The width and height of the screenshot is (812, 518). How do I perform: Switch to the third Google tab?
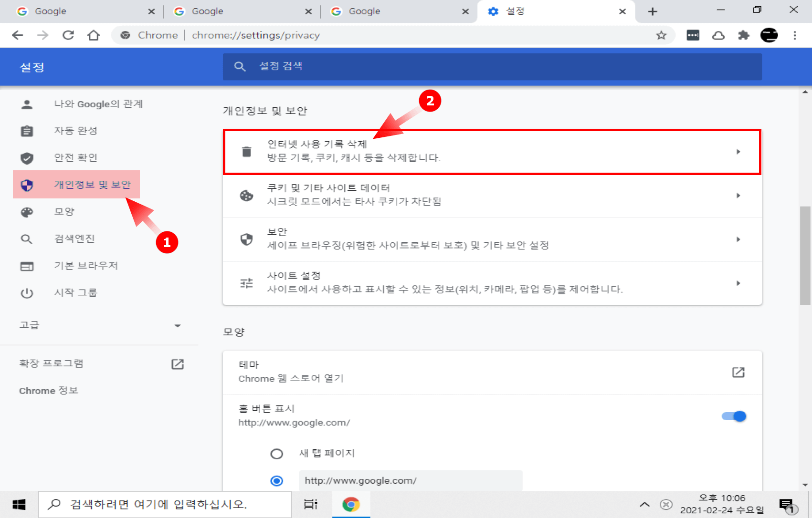click(x=399, y=11)
